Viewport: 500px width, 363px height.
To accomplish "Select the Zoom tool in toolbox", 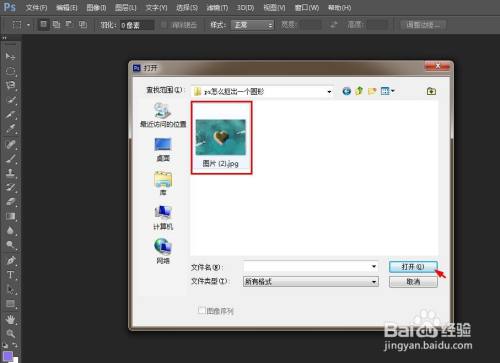I will pos(10,333).
